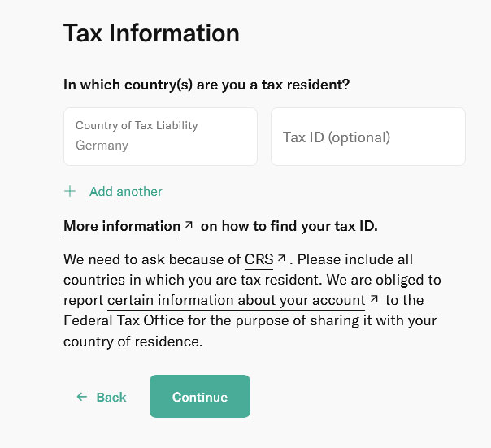Screen dimensions: 491x448
Task: Select the Germany value in country field
Action: click(x=102, y=146)
